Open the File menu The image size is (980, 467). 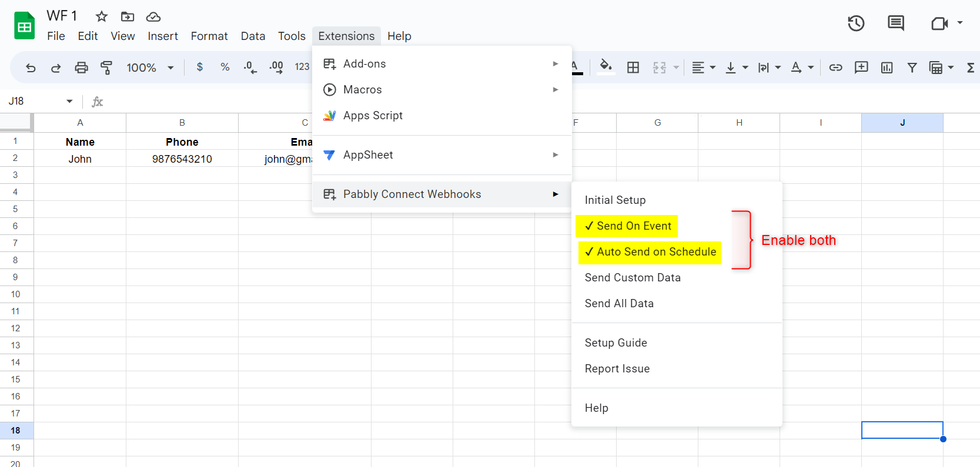[56, 36]
